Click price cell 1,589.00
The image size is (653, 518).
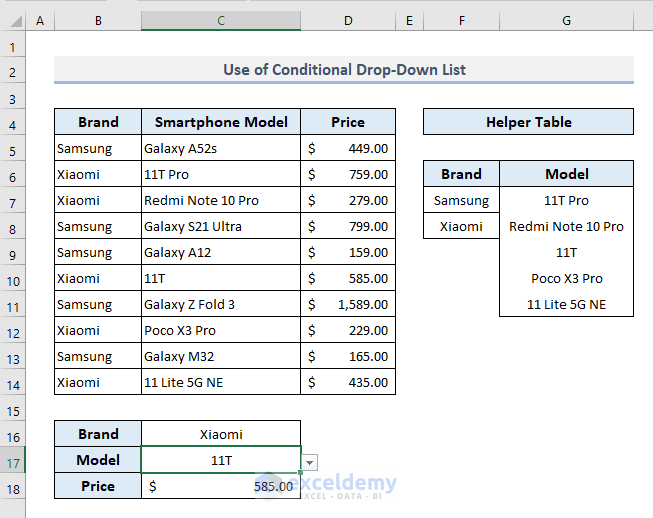pyautogui.click(x=348, y=304)
